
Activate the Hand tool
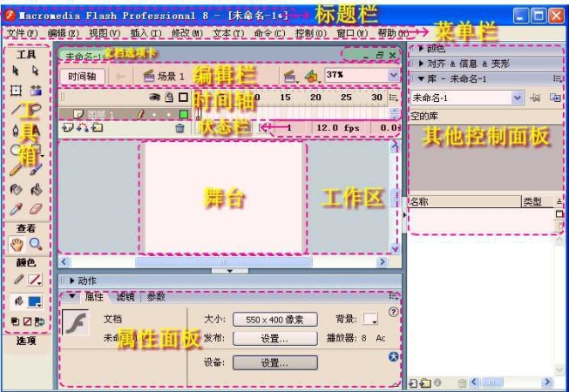pyautogui.click(x=17, y=245)
